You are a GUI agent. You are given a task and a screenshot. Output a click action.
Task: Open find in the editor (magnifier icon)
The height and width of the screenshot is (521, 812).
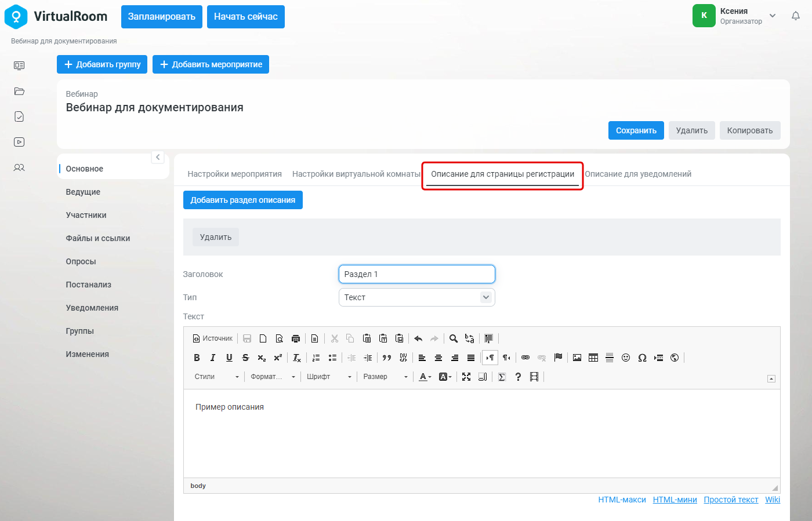coord(454,338)
